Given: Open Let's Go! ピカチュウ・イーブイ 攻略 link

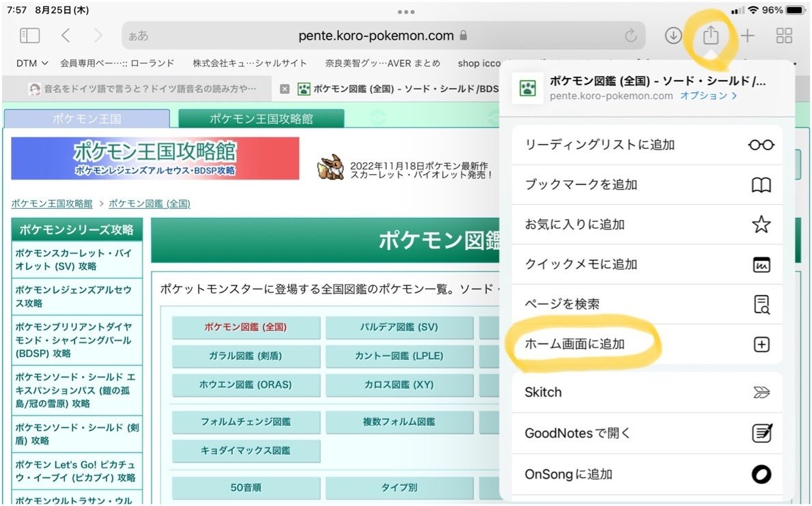Looking at the screenshot, I should (75, 470).
